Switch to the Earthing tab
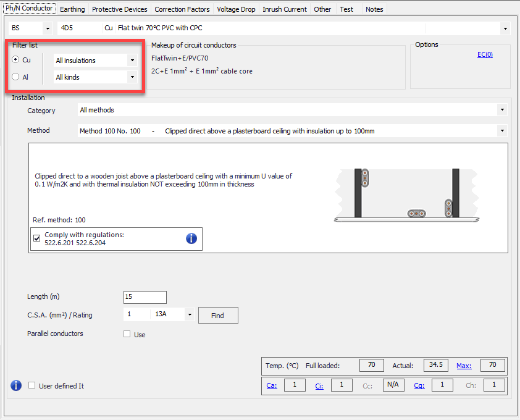The width and height of the screenshot is (520, 420). coord(72,9)
